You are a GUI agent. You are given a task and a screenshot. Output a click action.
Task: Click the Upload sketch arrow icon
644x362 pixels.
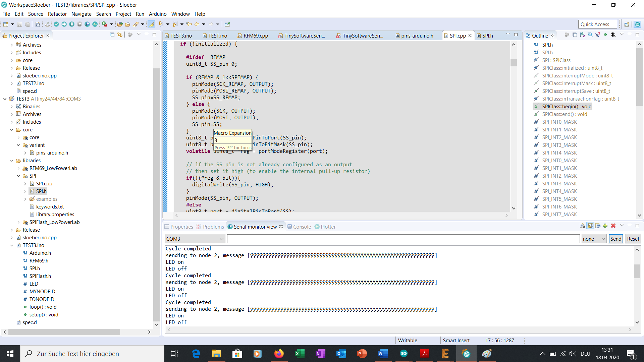pyautogui.click(x=64, y=24)
